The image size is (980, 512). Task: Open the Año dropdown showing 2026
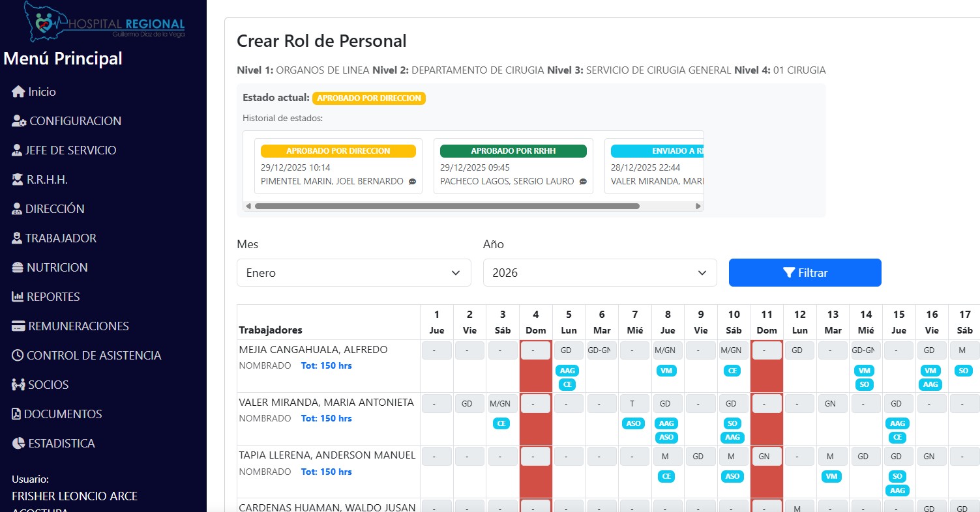click(599, 273)
